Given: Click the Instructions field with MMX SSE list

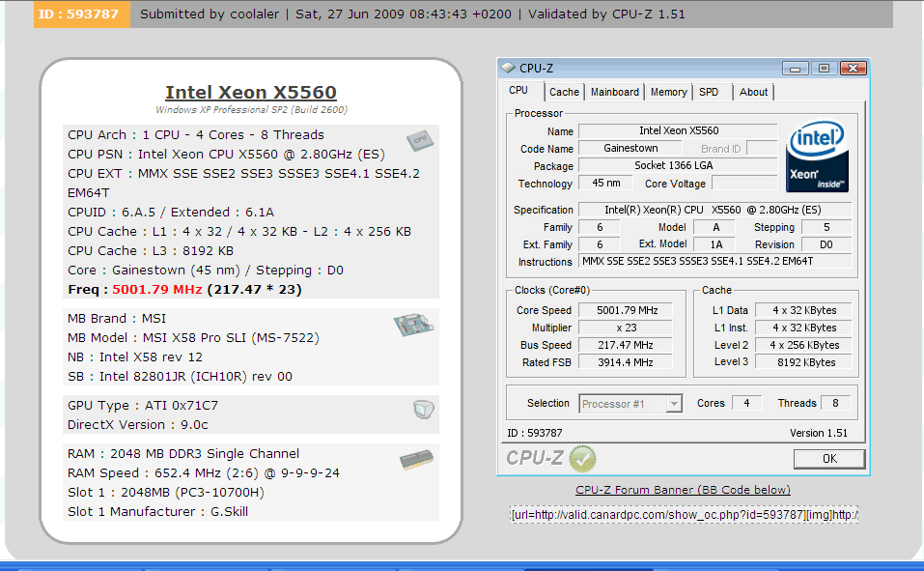Looking at the screenshot, I should [714, 261].
